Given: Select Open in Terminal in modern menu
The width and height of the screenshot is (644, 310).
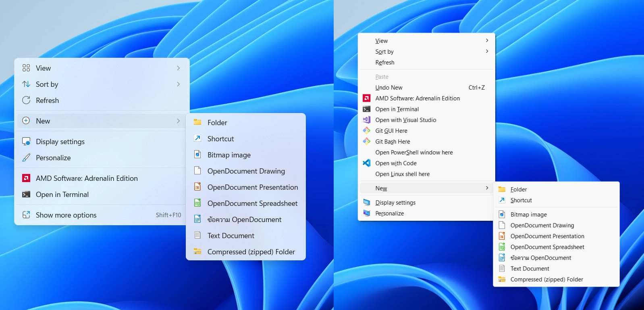Looking at the screenshot, I should click(x=102, y=194).
